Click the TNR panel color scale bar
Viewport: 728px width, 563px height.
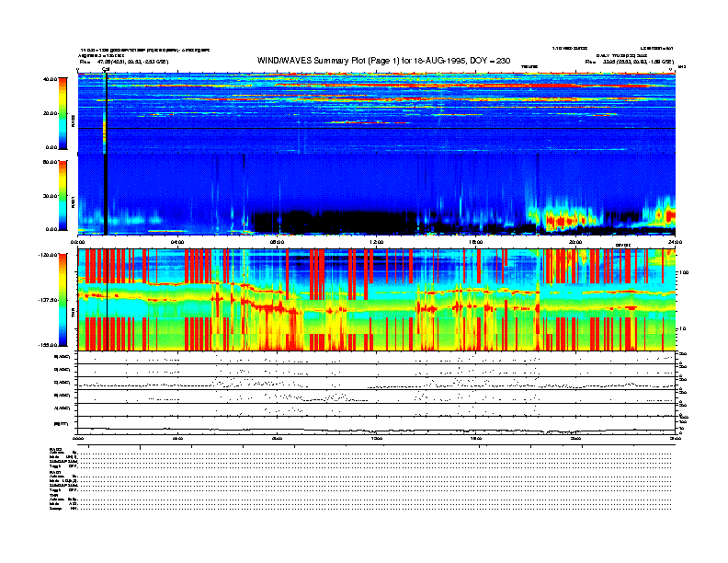(x=63, y=299)
